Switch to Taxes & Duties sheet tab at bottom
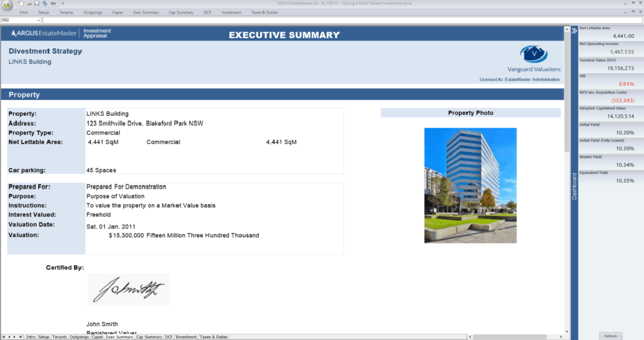This screenshot has height=340, width=644. pyautogui.click(x=213, y=337)
